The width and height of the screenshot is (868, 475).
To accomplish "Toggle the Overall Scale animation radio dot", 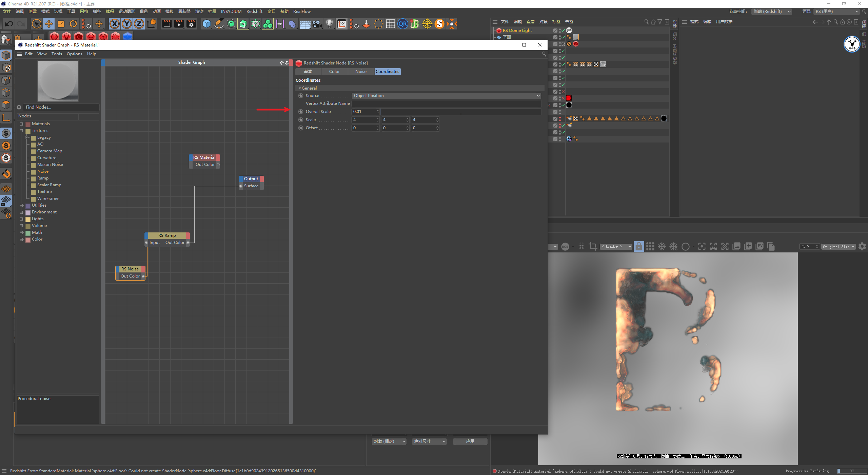I will tap(300, 112).
